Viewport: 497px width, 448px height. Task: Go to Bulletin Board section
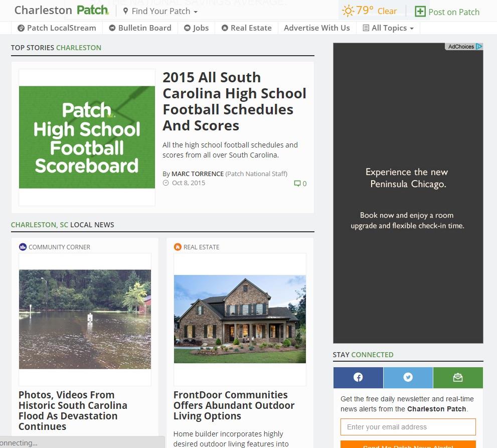pyautogui.click(x=140, y=28)
